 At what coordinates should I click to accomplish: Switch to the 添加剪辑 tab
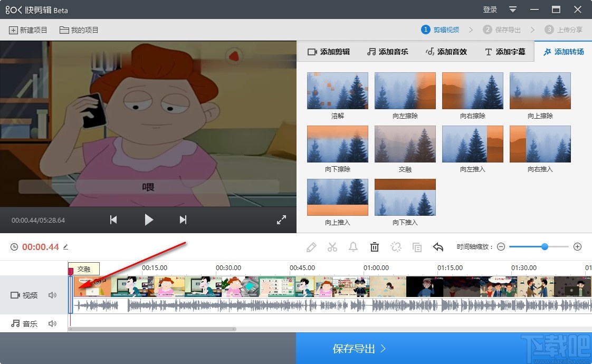(329, 52)
